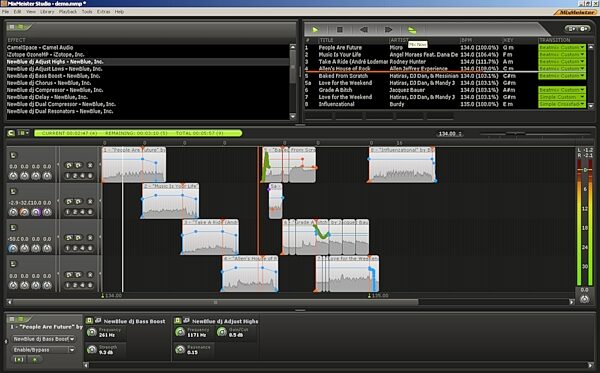
Task: Start playback with the green Play button
Action: point(315,29)
